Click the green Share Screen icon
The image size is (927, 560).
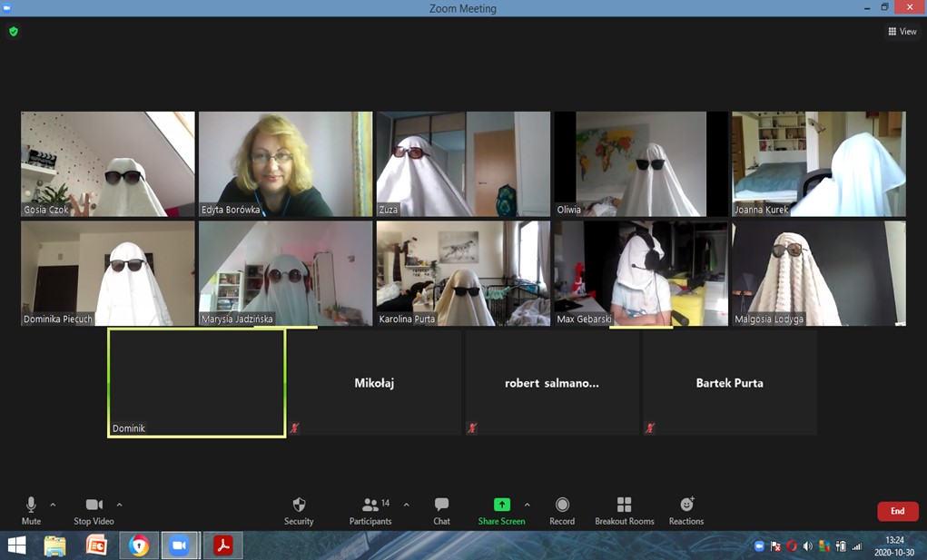[501, 505]
